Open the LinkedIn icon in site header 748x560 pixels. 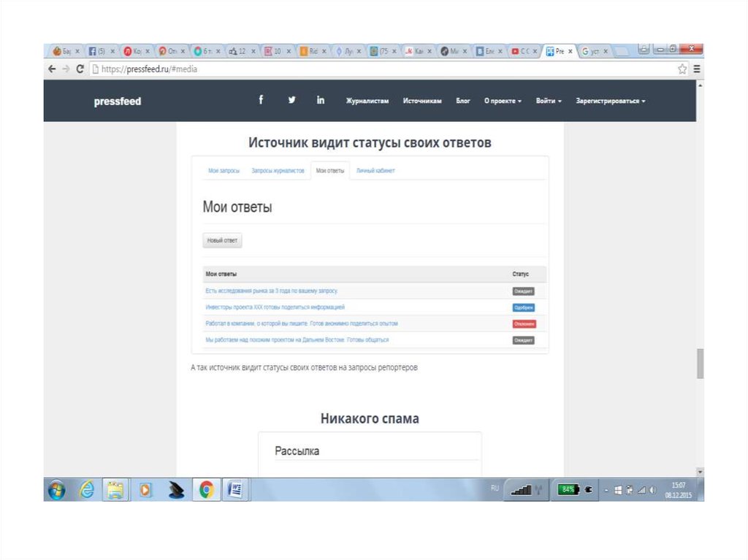(x=321, y=101)
